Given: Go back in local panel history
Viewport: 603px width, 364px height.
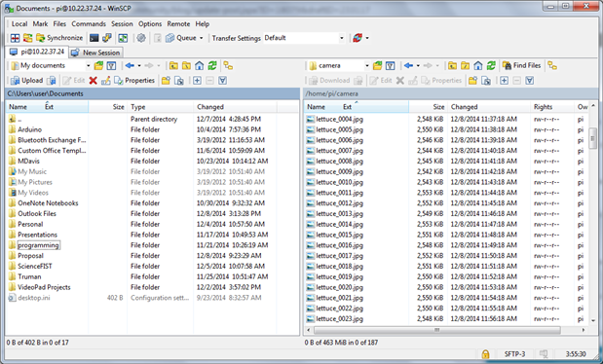Looking at the screenshot, I should [x=130, y=66].
